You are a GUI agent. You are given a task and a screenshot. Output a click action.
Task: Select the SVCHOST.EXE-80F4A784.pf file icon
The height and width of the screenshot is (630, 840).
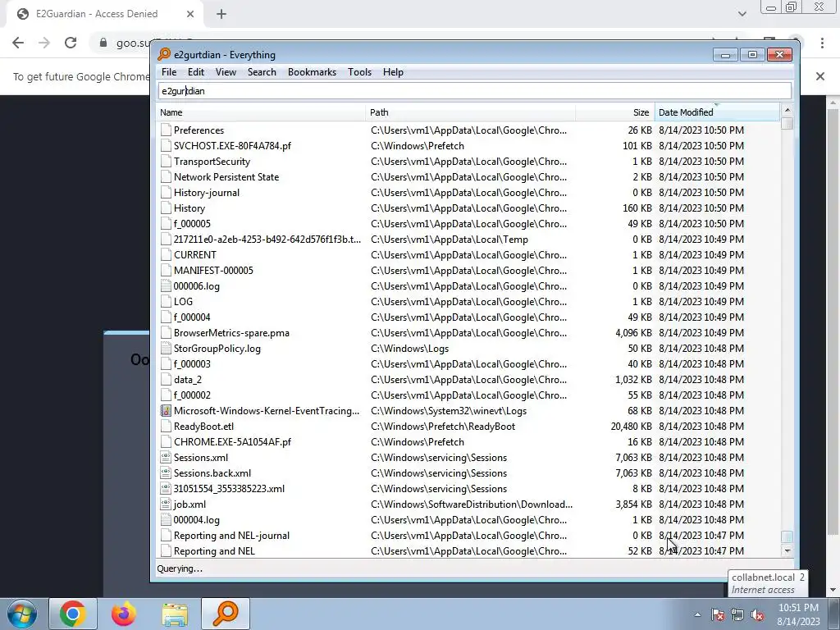(x=166, y=146)
